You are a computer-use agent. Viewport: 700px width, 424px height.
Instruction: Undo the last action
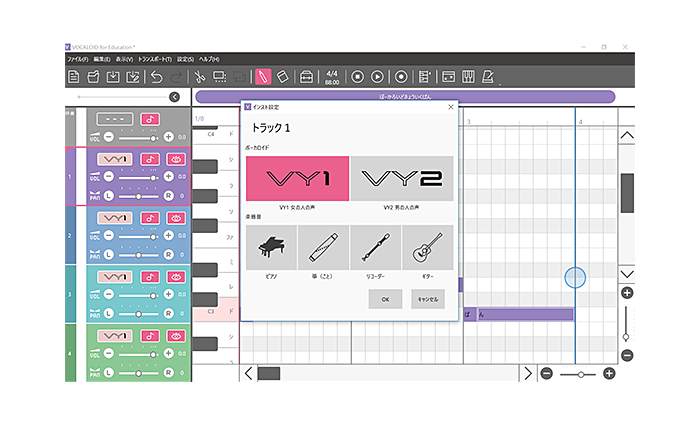(x=157, y=77)
